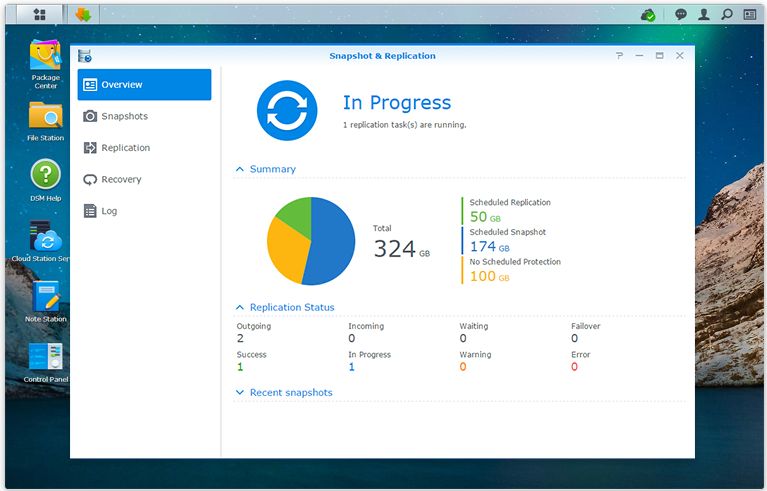Collapse the Summary section

tap(240, 170)
